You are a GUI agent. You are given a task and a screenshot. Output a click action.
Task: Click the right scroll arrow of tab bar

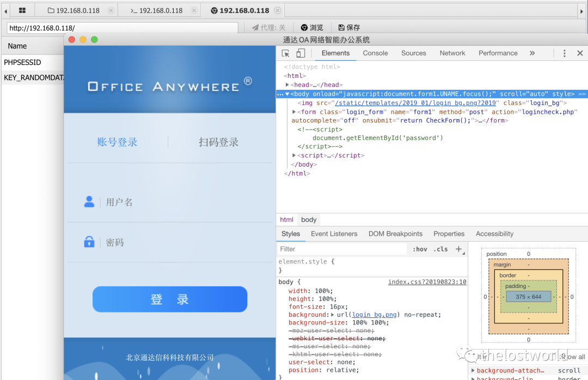tap(581, 11)
